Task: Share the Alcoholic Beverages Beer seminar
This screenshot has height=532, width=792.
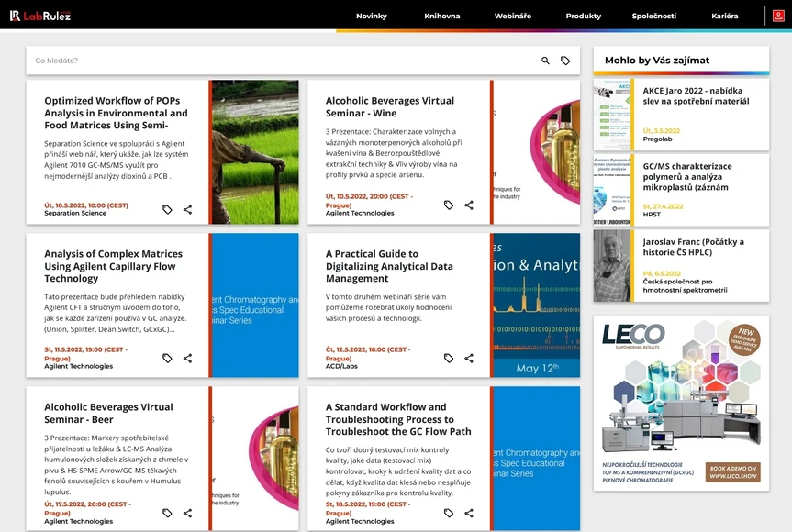Action: [x=189, y=513]
